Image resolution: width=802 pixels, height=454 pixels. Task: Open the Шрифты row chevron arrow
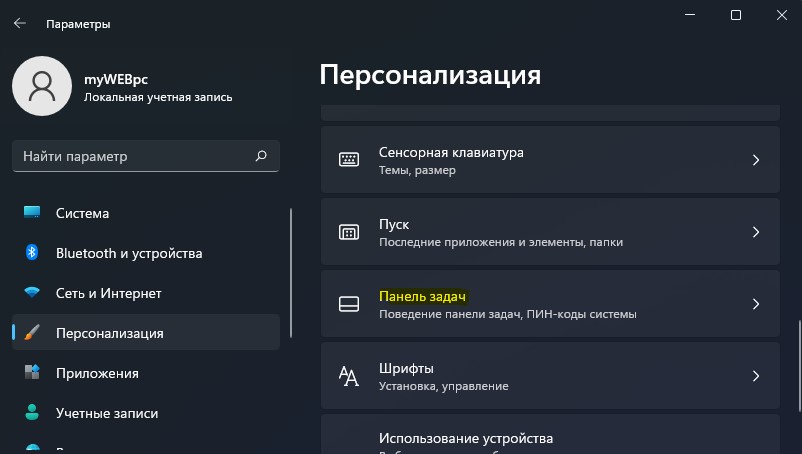[x=756, y=376]
